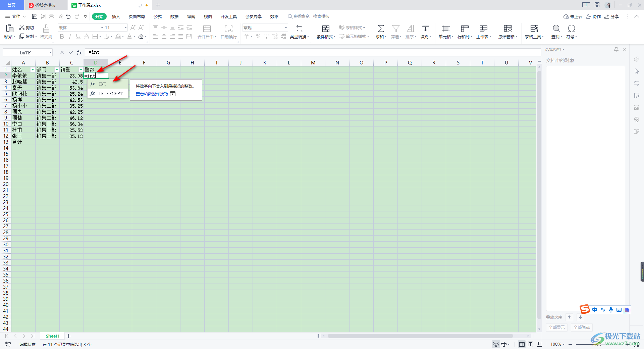Switch to the 页面布局 ribbon tab
The width and height of the screenshot is (644, 349).
pos(137,16)
